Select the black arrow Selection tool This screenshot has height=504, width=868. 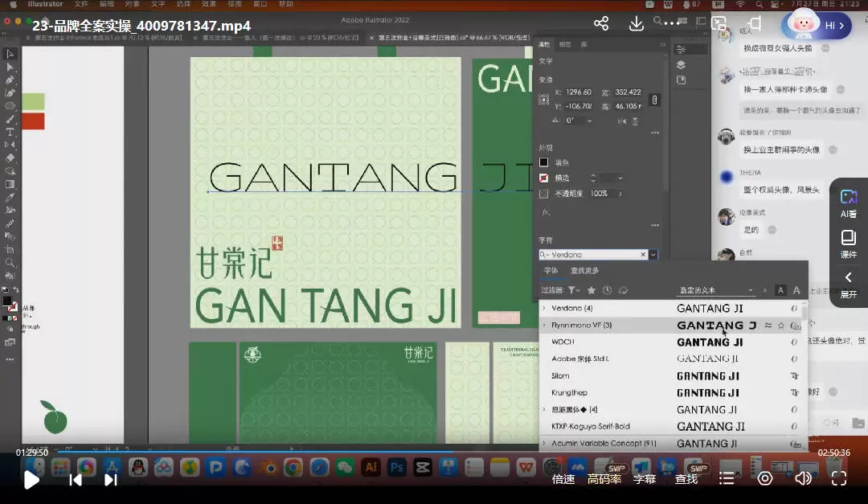pyautogui.click(x=10, y=54)
